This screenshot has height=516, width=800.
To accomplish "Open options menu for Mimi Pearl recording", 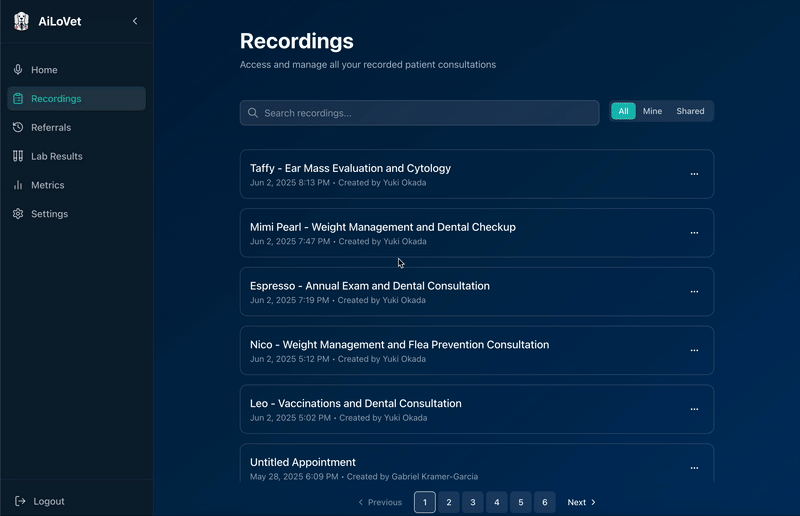I will pyautogui.click(x=694, y=233).
